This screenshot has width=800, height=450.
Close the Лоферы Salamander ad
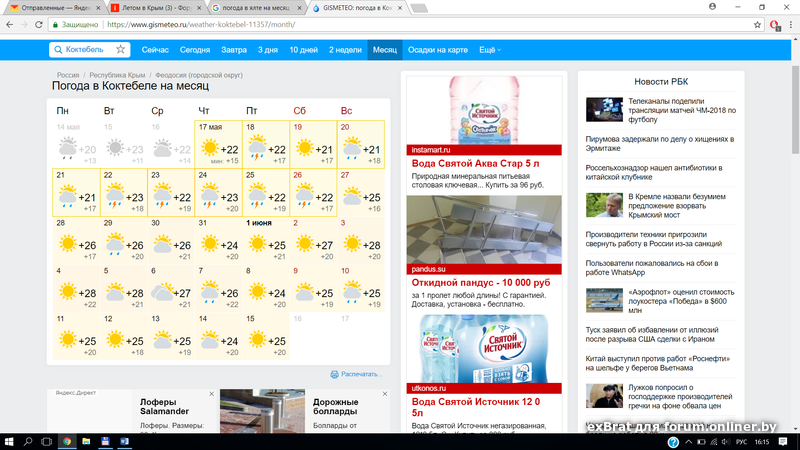click(x=212, y=394)
